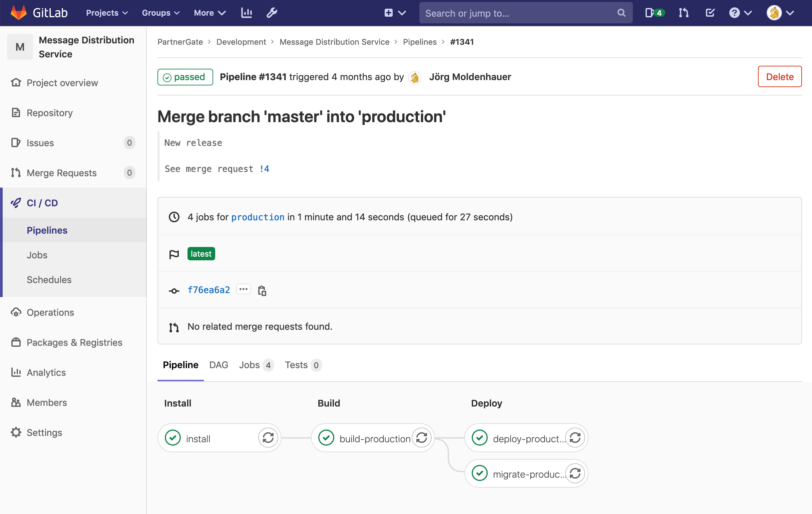Expand the More navigation menu

(210, 13)
